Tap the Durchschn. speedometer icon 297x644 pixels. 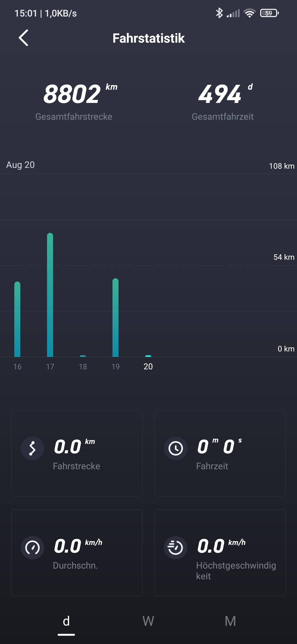pos(32,548)
